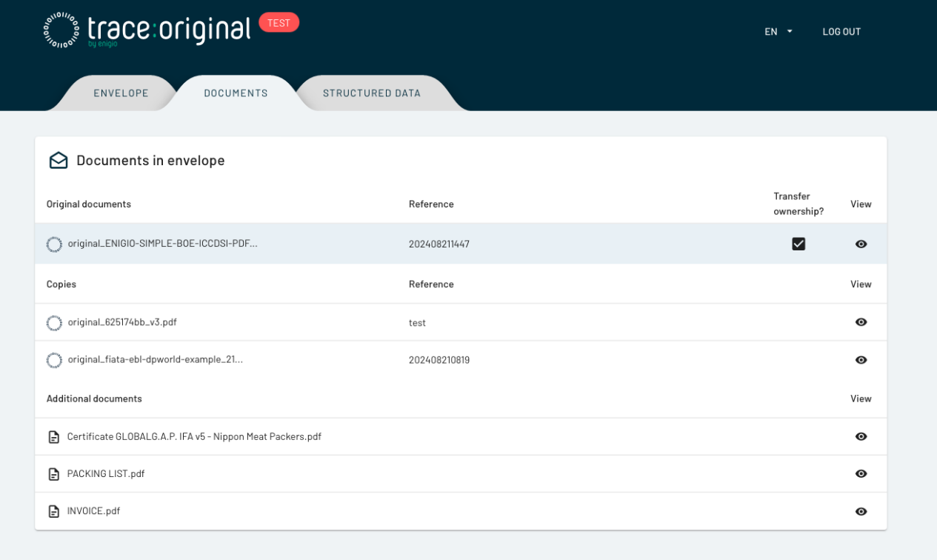
Task: View the fiata-ebl-dpworld copy via eye icon
Action: tap(861, 360)
